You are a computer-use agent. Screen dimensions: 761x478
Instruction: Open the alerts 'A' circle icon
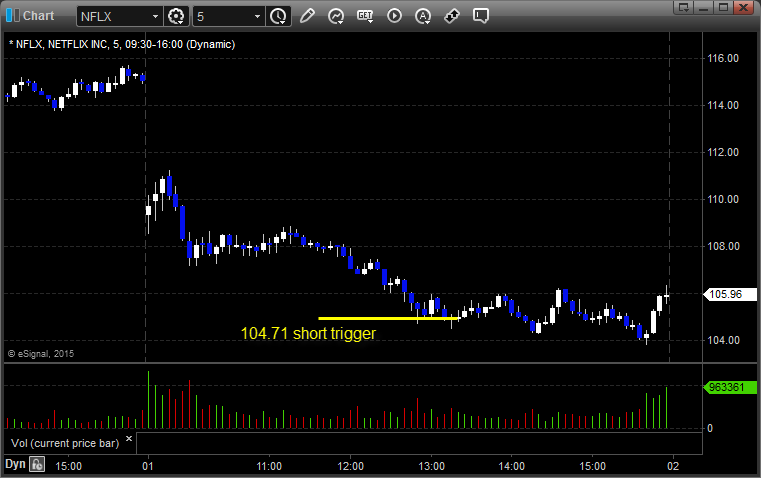(x=423, y=16)
